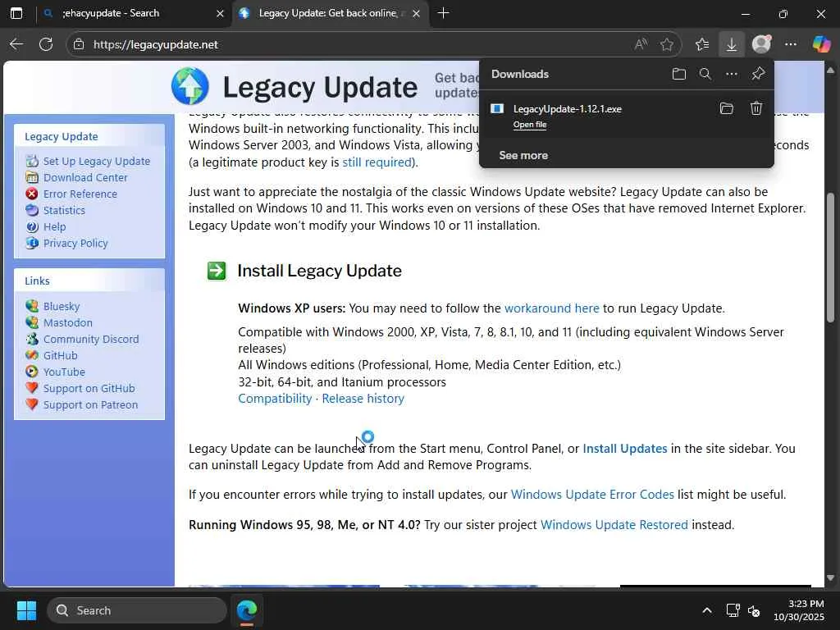
Task: Open more options in Downloads panel
Action: pyautogui.click(x=732, y=74)
